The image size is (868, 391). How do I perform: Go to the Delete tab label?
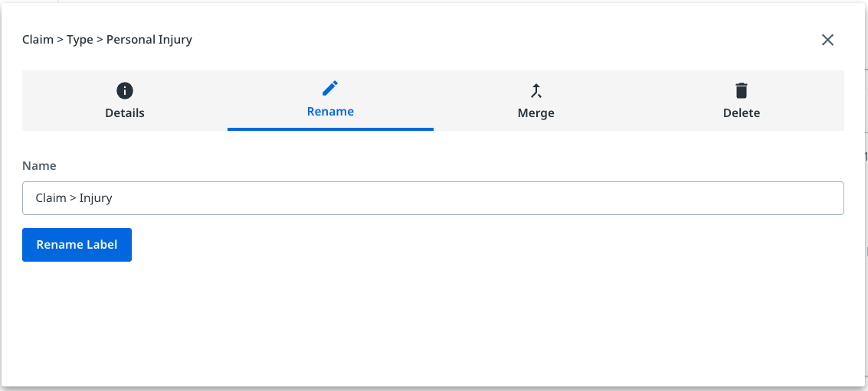coord(741,113)
